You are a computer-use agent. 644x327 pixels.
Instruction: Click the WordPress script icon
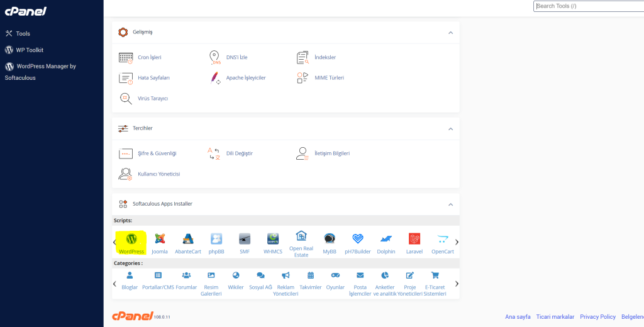point(131,238)
